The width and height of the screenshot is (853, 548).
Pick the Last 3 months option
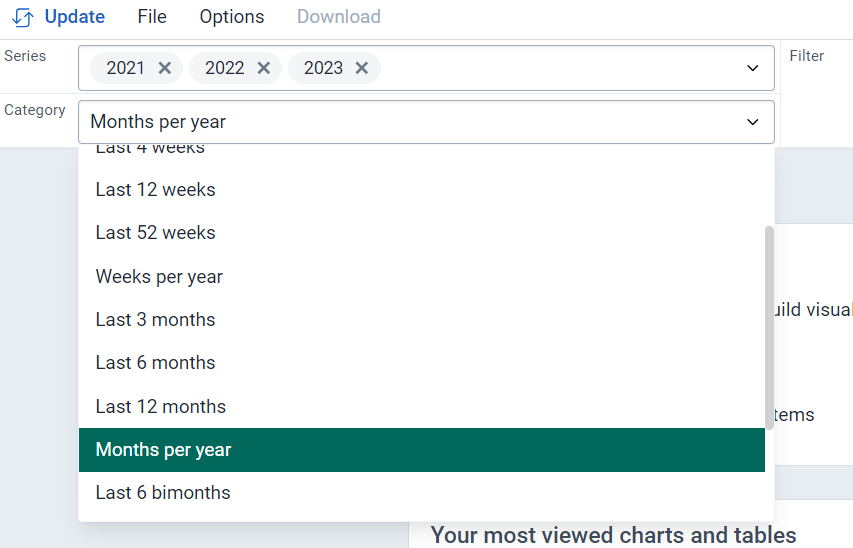click(422, 319)
